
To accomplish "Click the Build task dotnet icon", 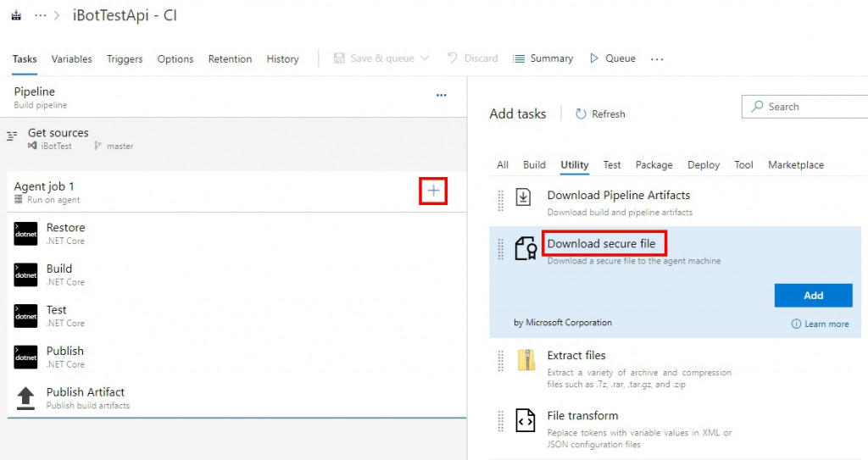I will point(25,274).
